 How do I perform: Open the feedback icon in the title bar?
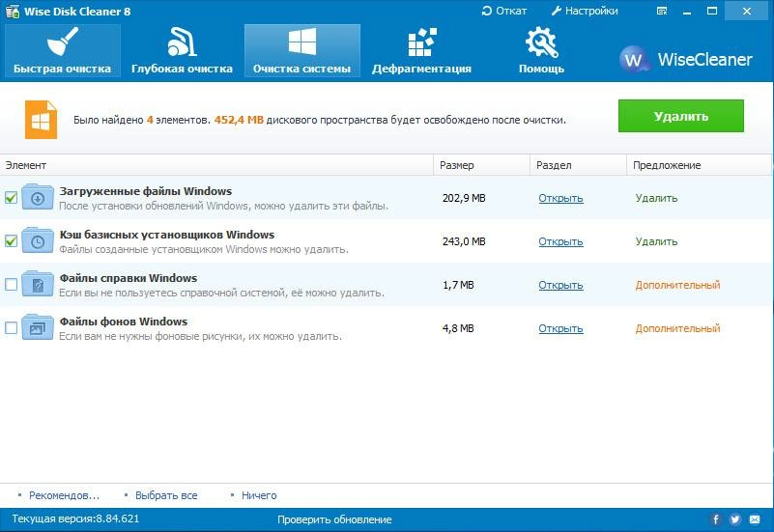coord(662,12)
